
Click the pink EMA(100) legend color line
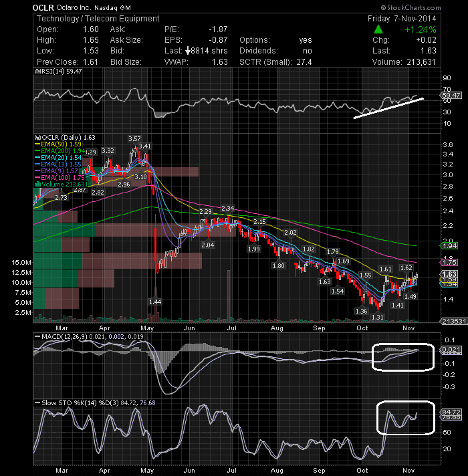[x=37, y=178]
